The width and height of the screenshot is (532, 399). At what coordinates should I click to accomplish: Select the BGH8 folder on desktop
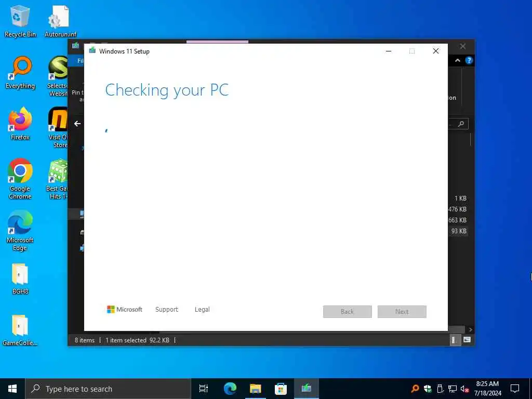tap(20, 278)
